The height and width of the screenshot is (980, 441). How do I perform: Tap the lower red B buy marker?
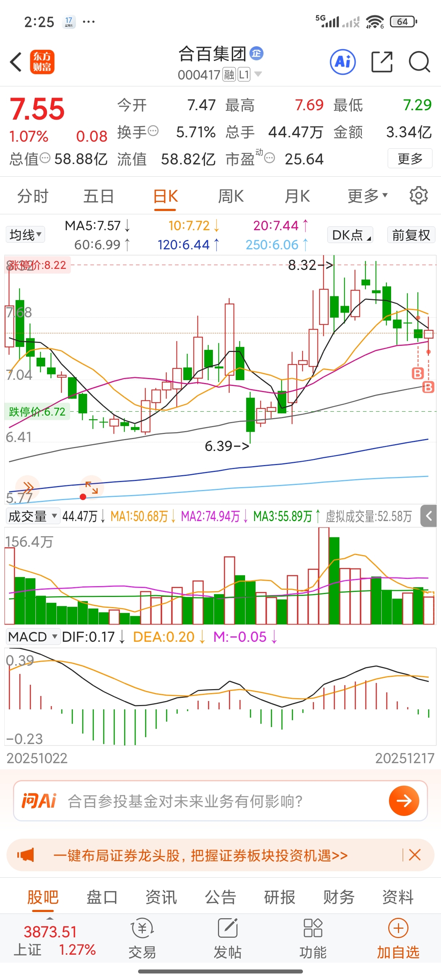click(428, 387)
